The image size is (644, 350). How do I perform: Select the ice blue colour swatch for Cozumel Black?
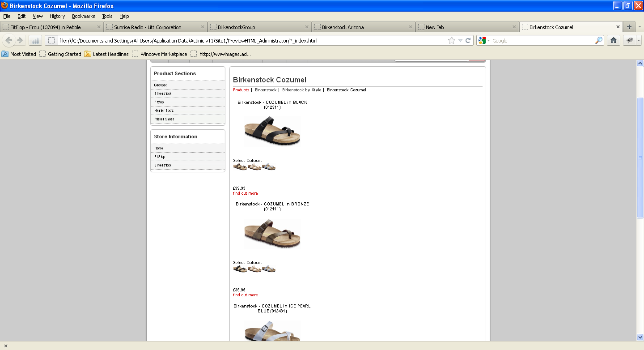coord(269,167)
